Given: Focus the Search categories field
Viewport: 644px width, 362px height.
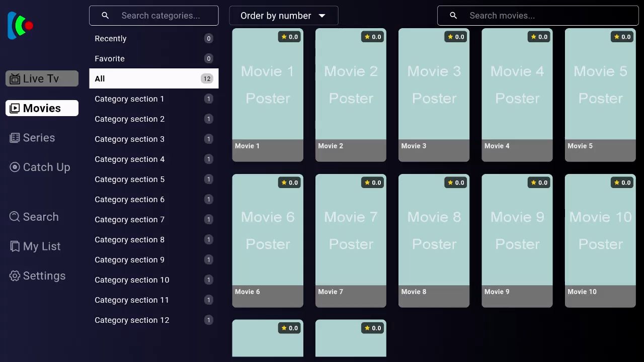Looking at the screenshot, I should click(161, 16).
